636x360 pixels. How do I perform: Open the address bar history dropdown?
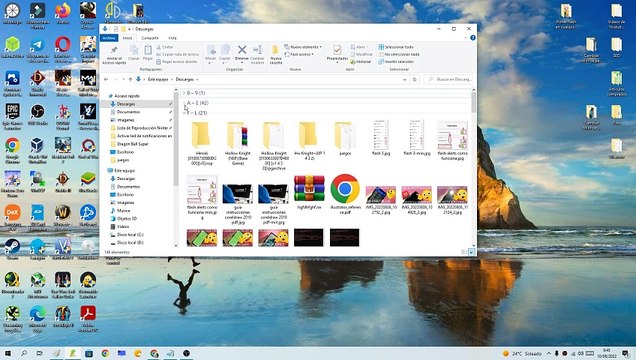(x=404, y=80)
